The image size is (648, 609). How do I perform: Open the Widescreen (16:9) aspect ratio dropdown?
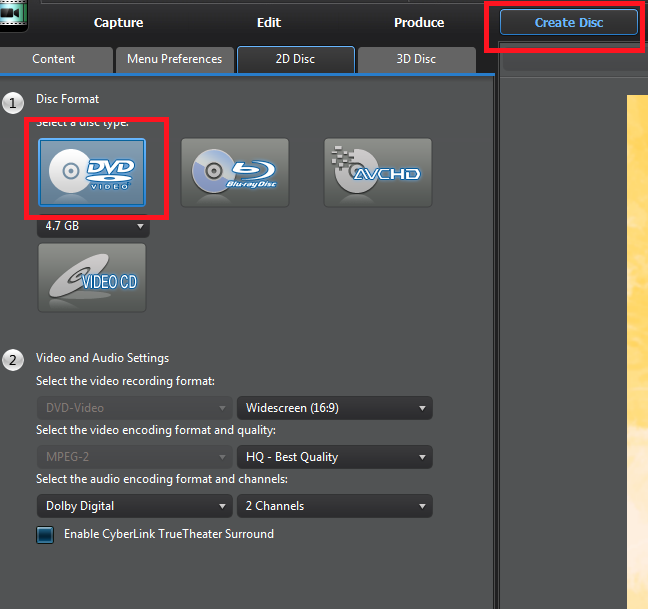[335, 408]
